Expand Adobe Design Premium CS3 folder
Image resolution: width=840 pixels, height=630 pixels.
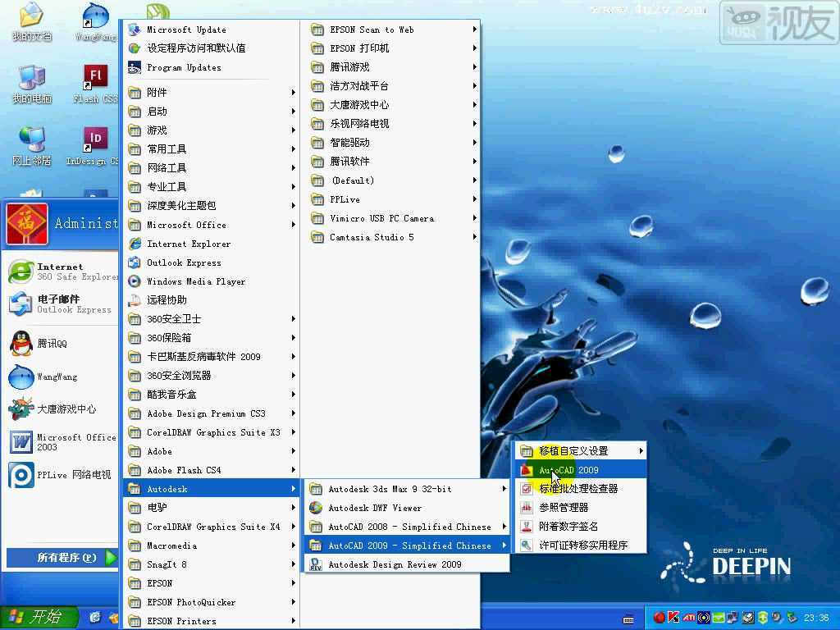[211, 413]
